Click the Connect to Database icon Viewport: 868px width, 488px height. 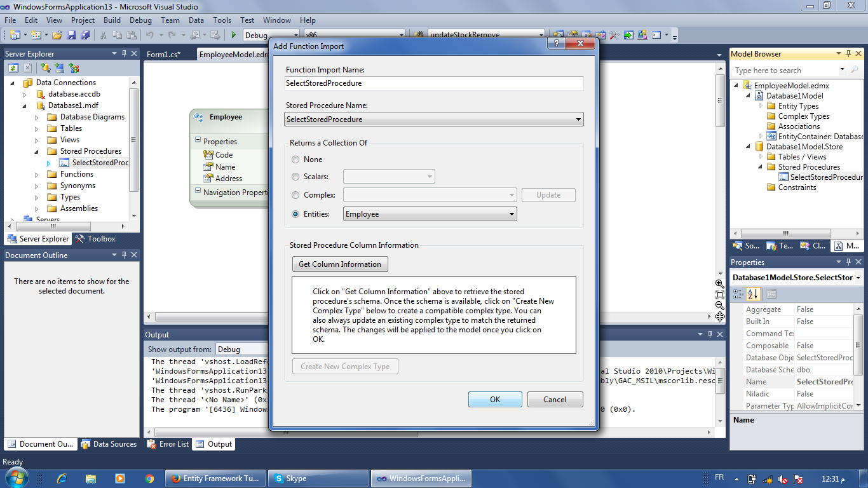click(44, 67)
